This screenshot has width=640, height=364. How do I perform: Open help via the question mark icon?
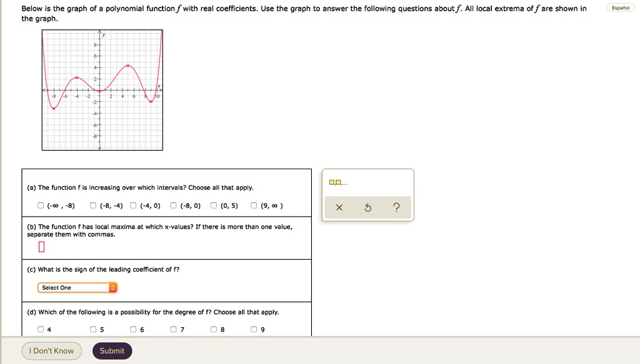pos(396,207)
